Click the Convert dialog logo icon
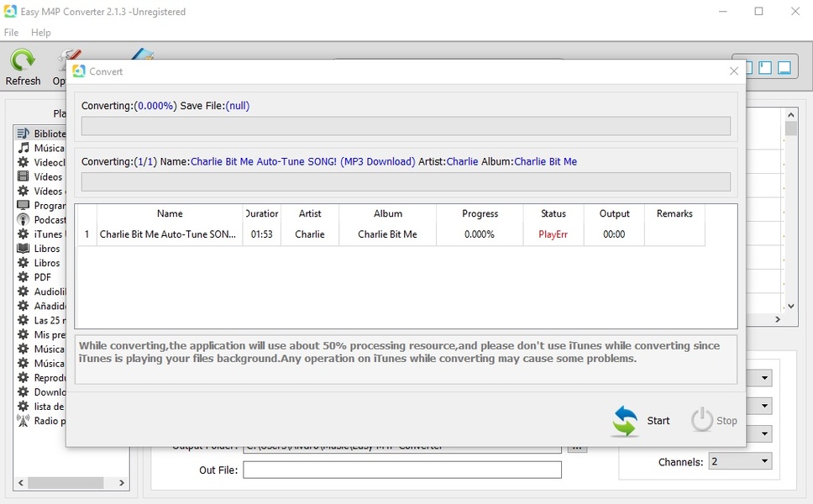Viewport: 813px width, 504px height. (79, 71)
